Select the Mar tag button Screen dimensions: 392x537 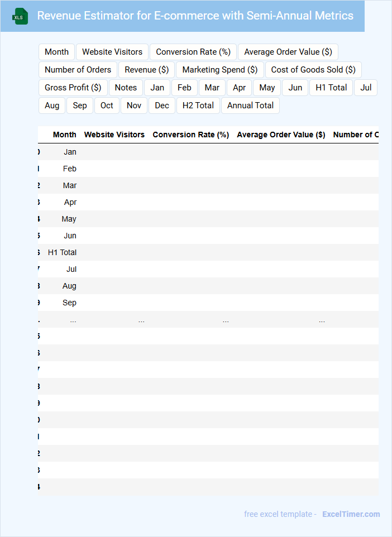(212, 88)
